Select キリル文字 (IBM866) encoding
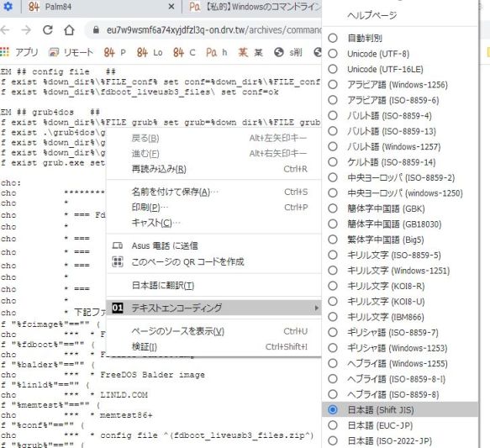This screenshot has width=490, height=448. coord(400,317)
